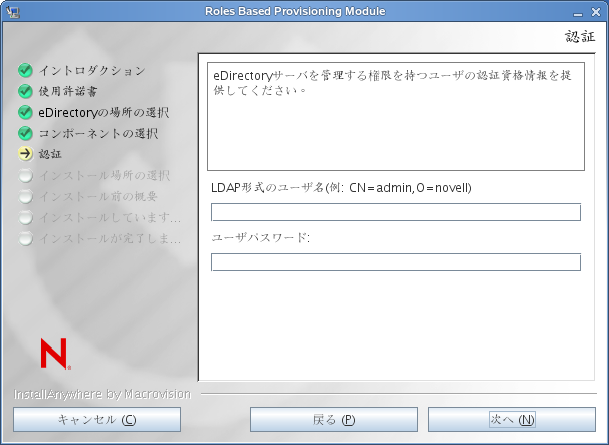Click the eDirectoryの場所の選択 checkmark icon
Screen dimensions: 609x445
pyautogui.click(x=25, y=112)
